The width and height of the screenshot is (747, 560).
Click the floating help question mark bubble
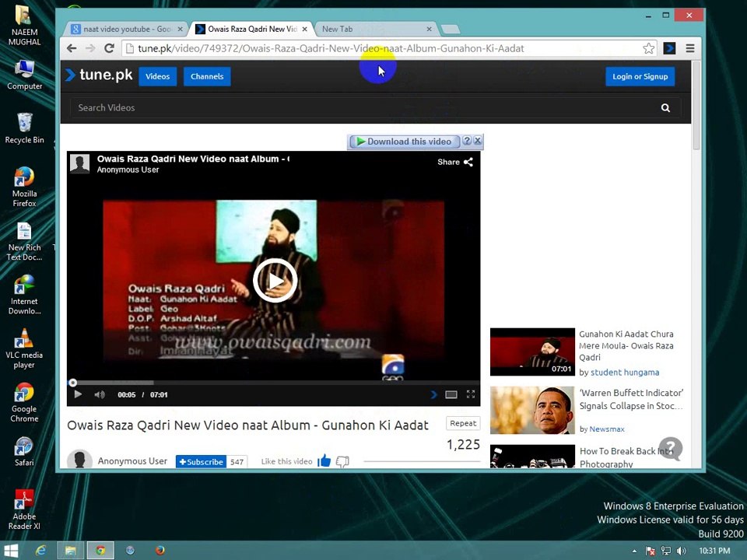coord(671,449)
